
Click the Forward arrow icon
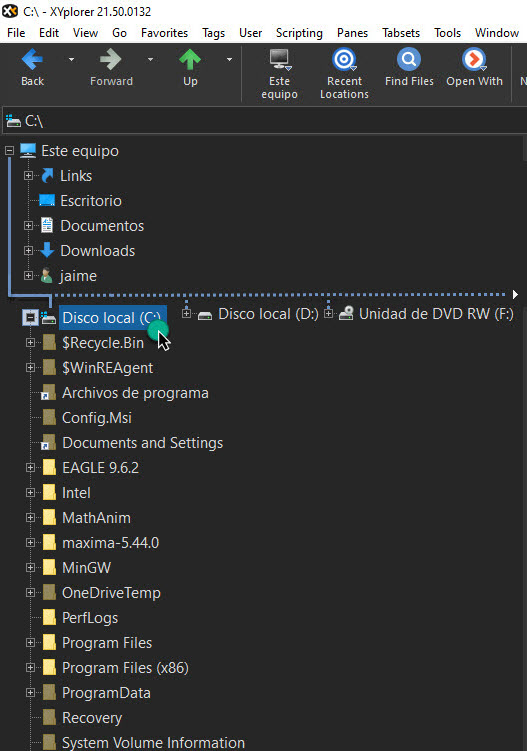click(111, 60)
